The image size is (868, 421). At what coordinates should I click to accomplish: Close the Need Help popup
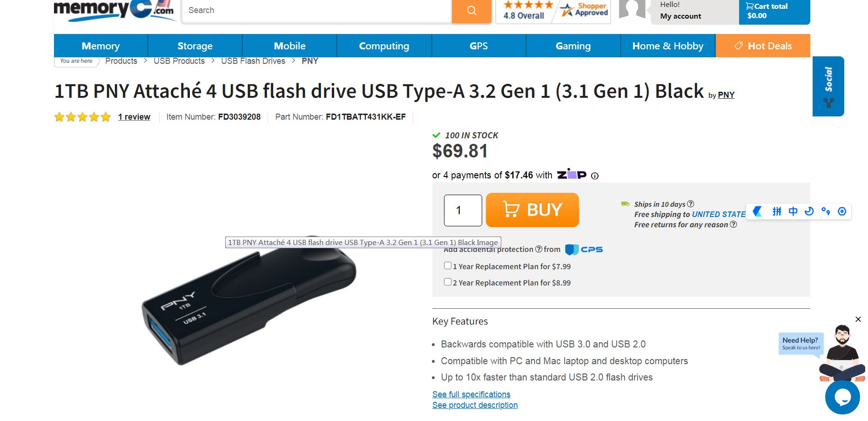coord(858,319)
